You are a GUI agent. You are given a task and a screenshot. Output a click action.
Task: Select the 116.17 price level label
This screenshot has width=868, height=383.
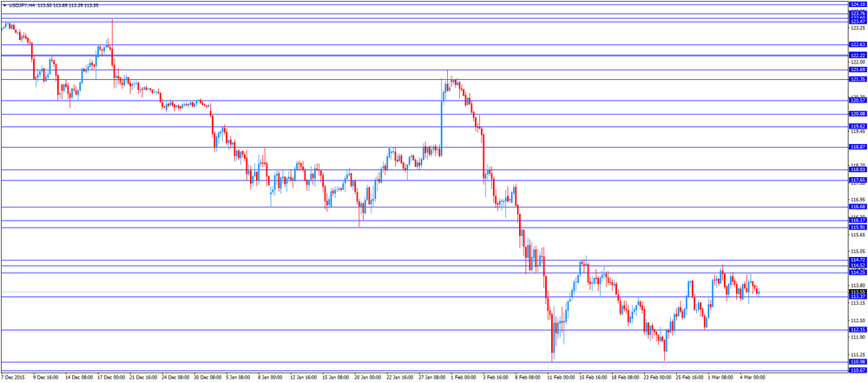click(x=858, y=221)
